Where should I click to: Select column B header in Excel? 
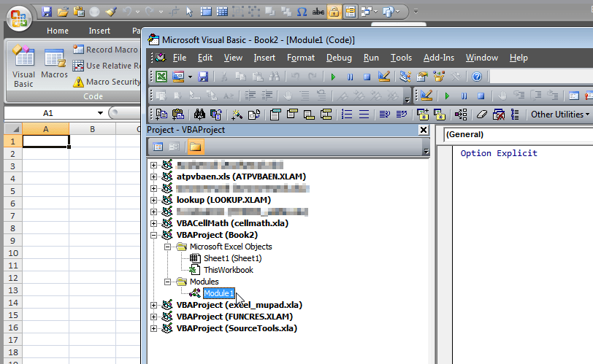click(92, 129)
